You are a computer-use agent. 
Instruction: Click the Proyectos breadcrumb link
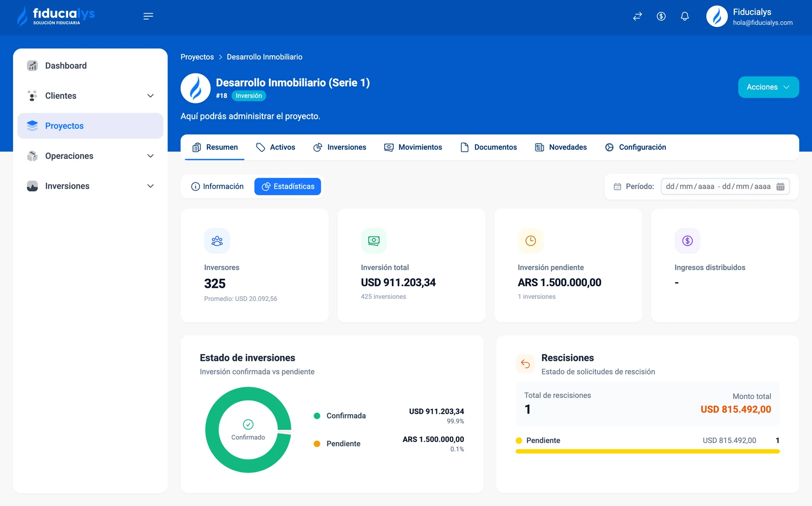197,57
